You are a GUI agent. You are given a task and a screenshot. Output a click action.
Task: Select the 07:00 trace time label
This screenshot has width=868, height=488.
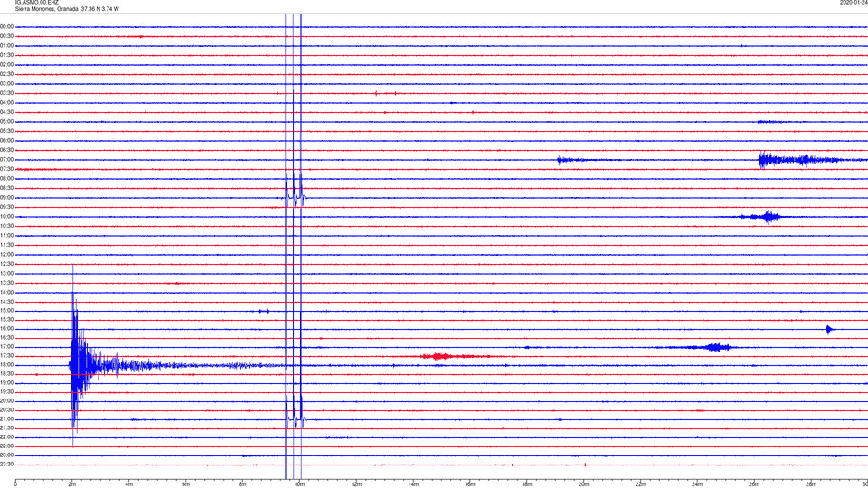7,159
